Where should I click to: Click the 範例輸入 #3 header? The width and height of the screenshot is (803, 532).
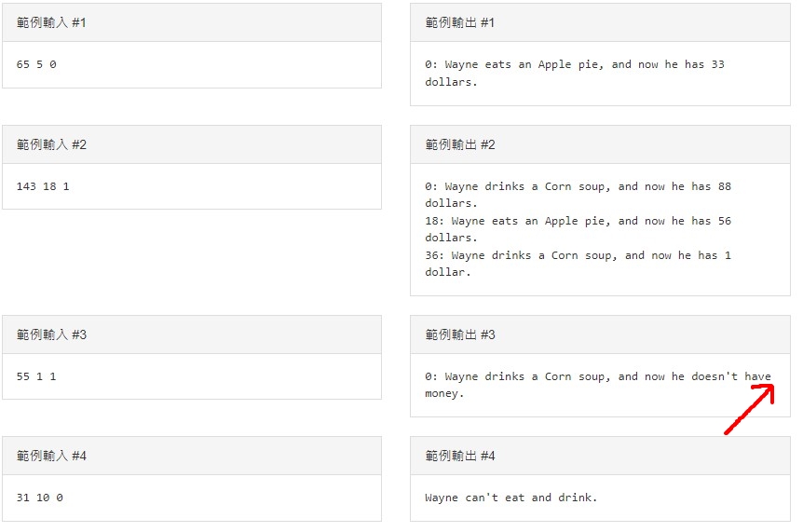[x=51, y=334]
